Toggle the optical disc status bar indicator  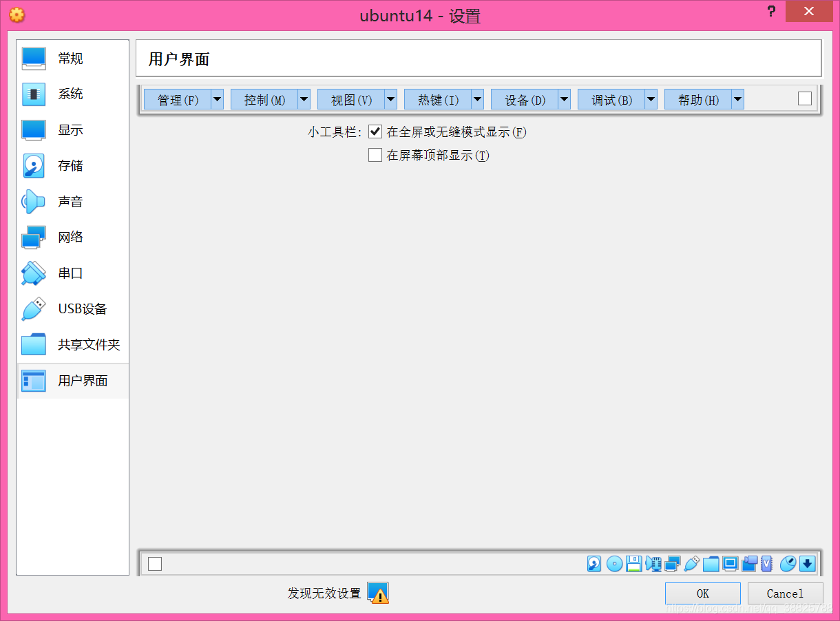(x=614, y=564)
